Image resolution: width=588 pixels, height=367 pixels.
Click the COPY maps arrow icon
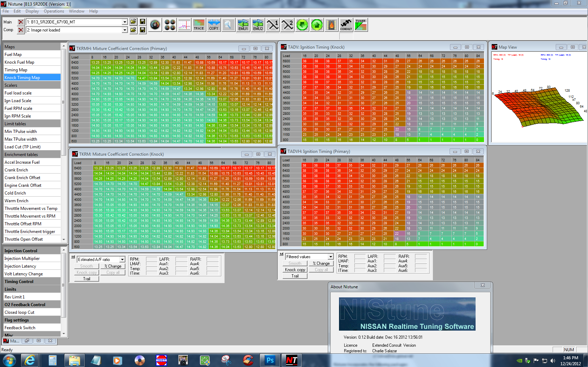coord(214,25)
